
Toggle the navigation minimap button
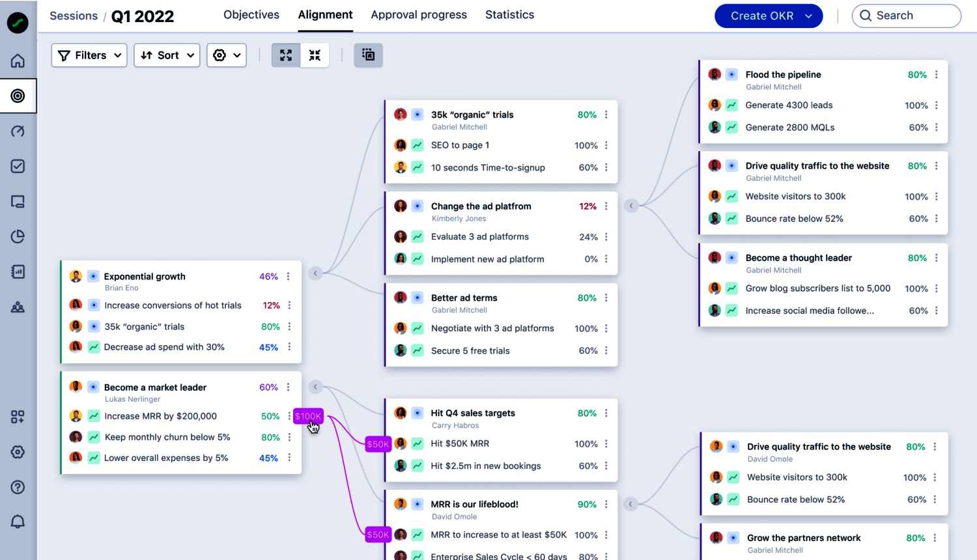[368, 55]
